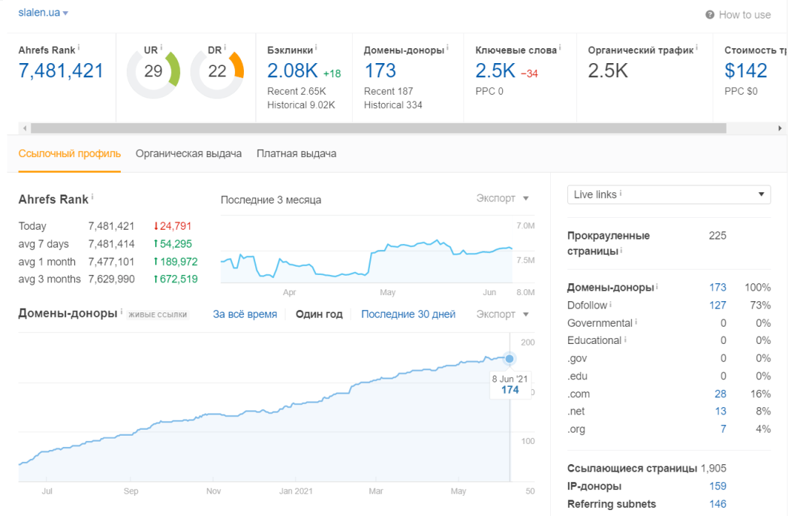Click the horizontal scrollbar under metrics
This screenshot has height=516, width=812.
tap(378, 128)
